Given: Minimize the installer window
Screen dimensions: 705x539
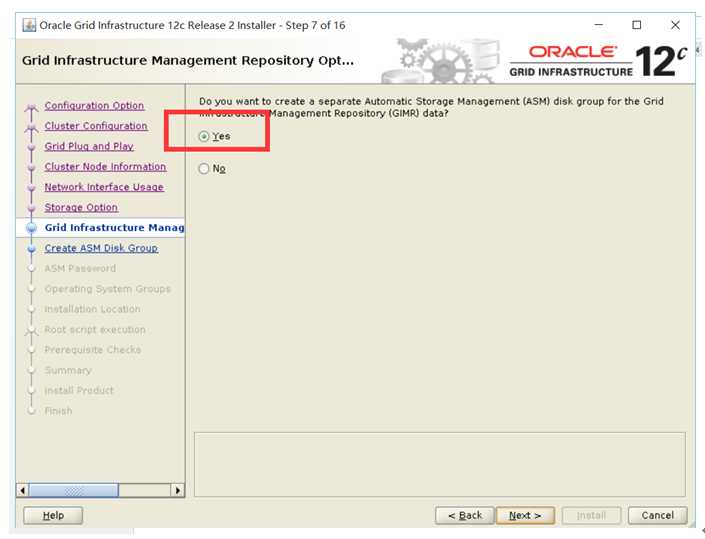Looking at the screenshot, I should point(598,25).
